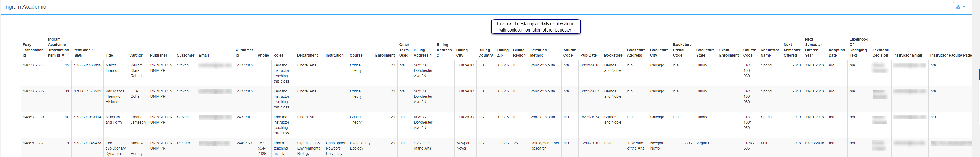This screenshot has height=157, width=980.
Task: Click Instructor Faculty Page column header
Action: click(x=951, y=55)
